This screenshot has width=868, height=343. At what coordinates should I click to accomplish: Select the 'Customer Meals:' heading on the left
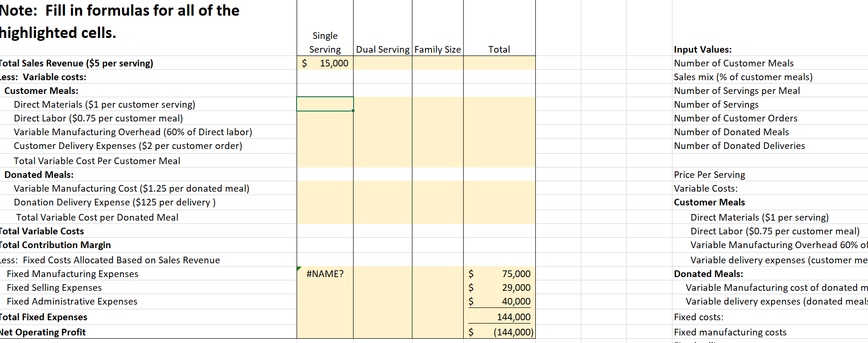pyautogui.click(x=41, y=91)
